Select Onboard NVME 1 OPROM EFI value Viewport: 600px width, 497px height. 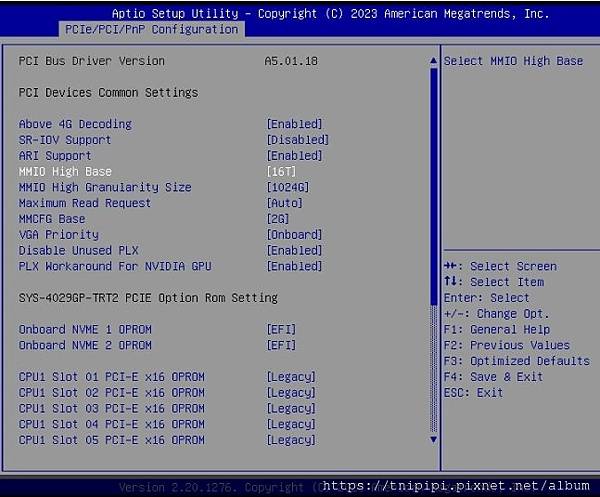coord(280,330)
